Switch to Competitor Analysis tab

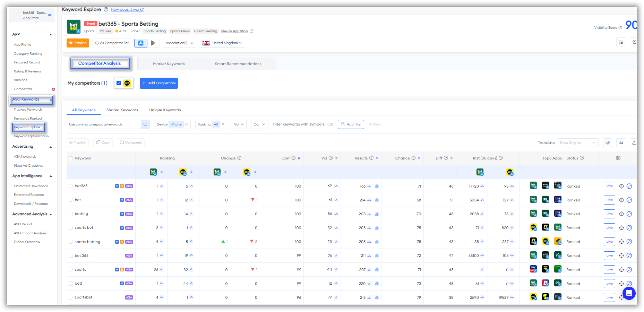point(100,63)
